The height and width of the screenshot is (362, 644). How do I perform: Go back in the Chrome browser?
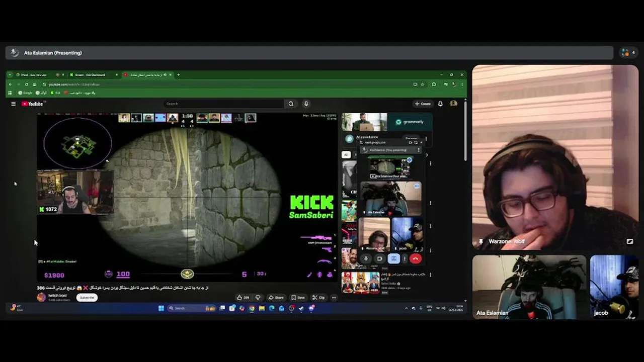tap(10, 84)
